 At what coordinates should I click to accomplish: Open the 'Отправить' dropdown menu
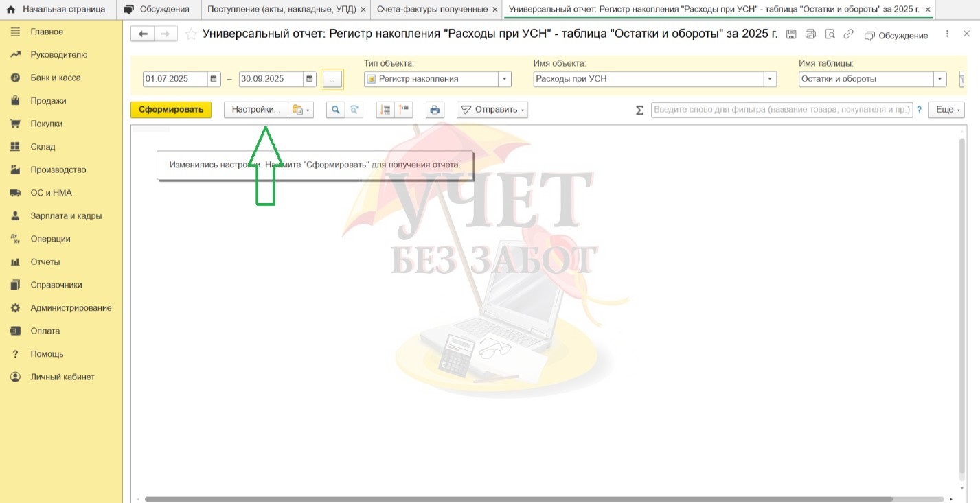(492, 110)
